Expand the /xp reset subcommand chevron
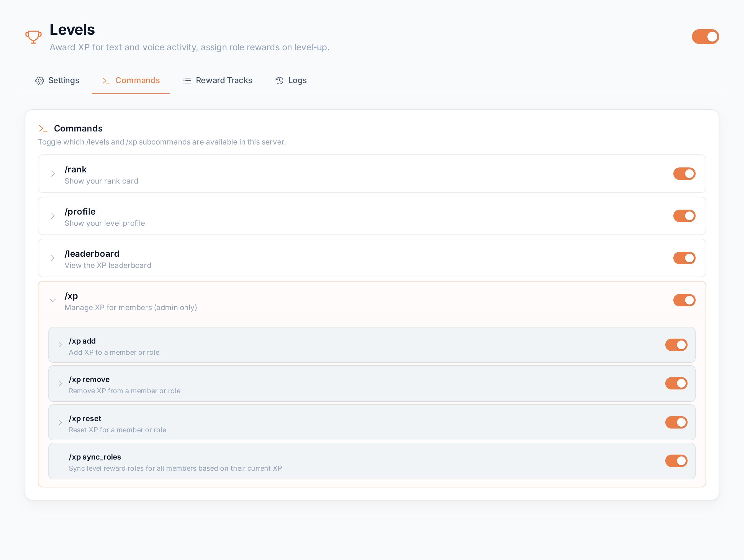The width and height of the screenshot is (744, 560). coord(60,422)
